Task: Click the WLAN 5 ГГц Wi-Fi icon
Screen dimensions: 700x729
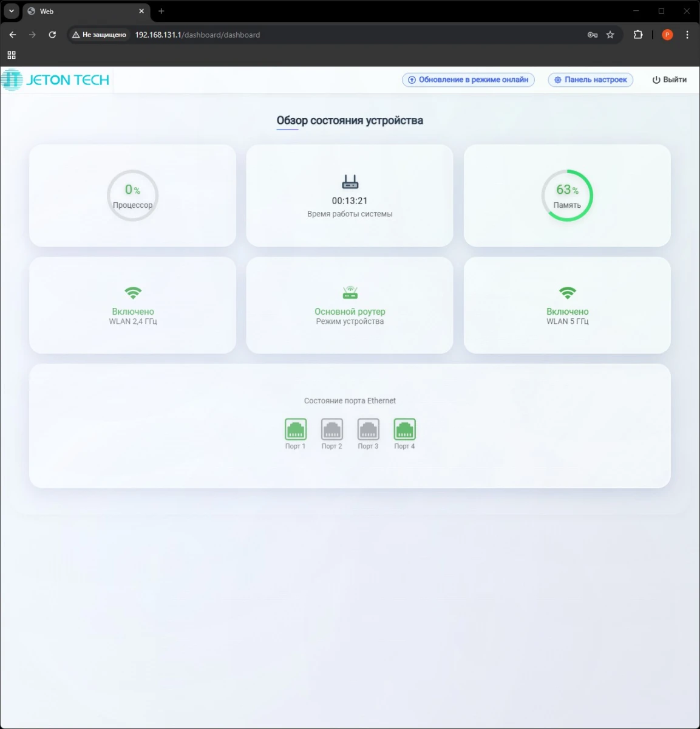Action: (x=567, y=293)
